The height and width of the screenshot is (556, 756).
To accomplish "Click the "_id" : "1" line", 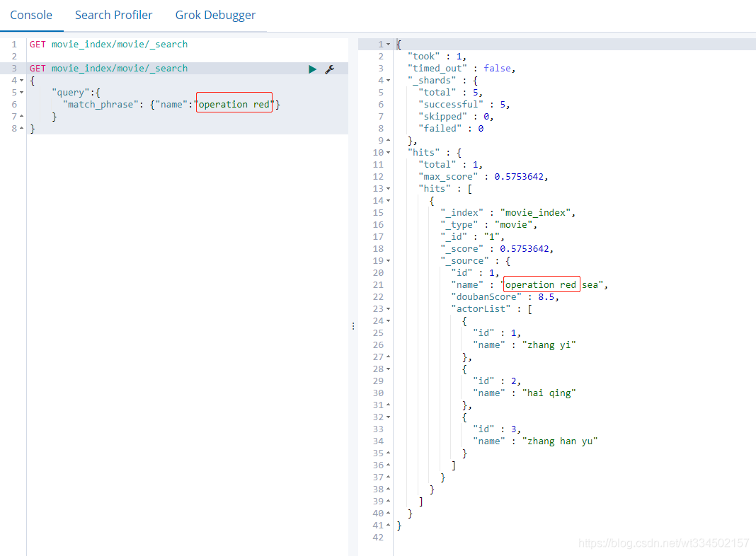I will 472,237.
